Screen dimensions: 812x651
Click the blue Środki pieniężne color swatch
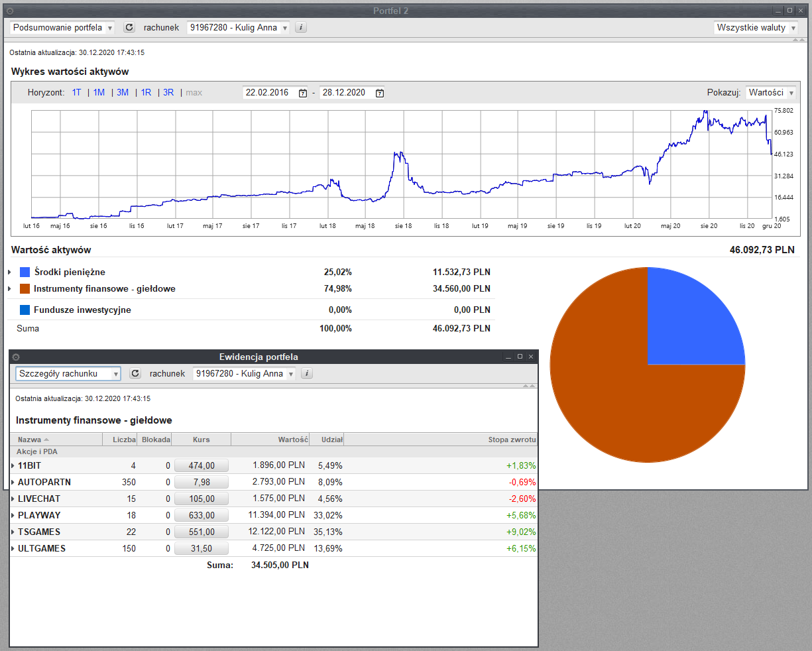pyautogui.click(x=25, y=272)
